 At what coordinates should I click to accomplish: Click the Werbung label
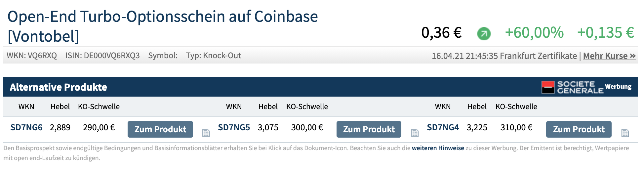click(618, 87)
